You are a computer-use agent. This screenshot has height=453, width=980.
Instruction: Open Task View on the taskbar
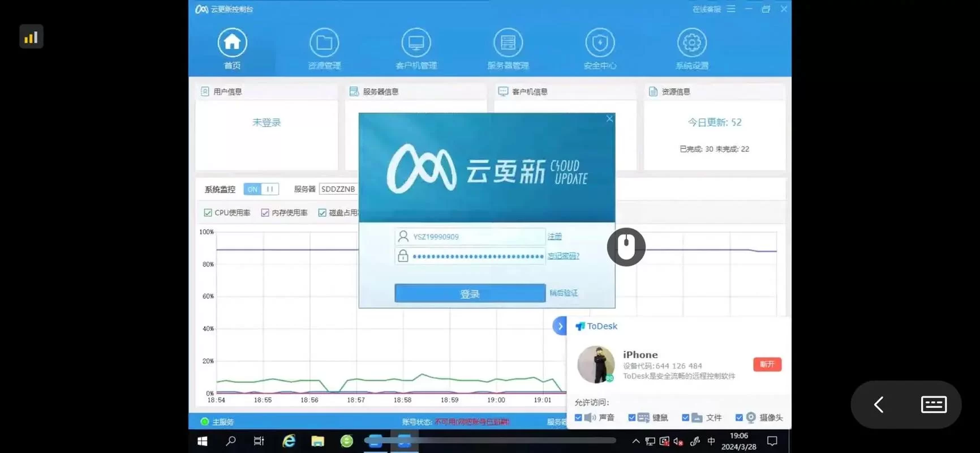(x=259, y=441)
